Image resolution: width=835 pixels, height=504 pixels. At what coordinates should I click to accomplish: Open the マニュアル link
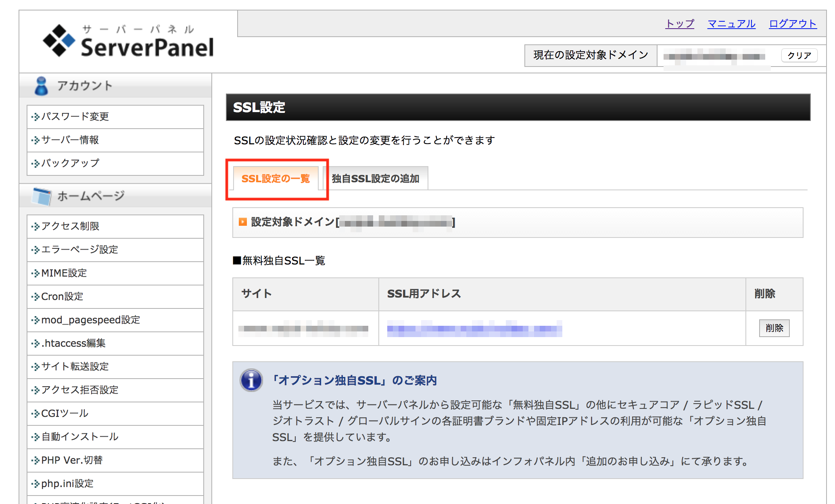coord(731,24)
